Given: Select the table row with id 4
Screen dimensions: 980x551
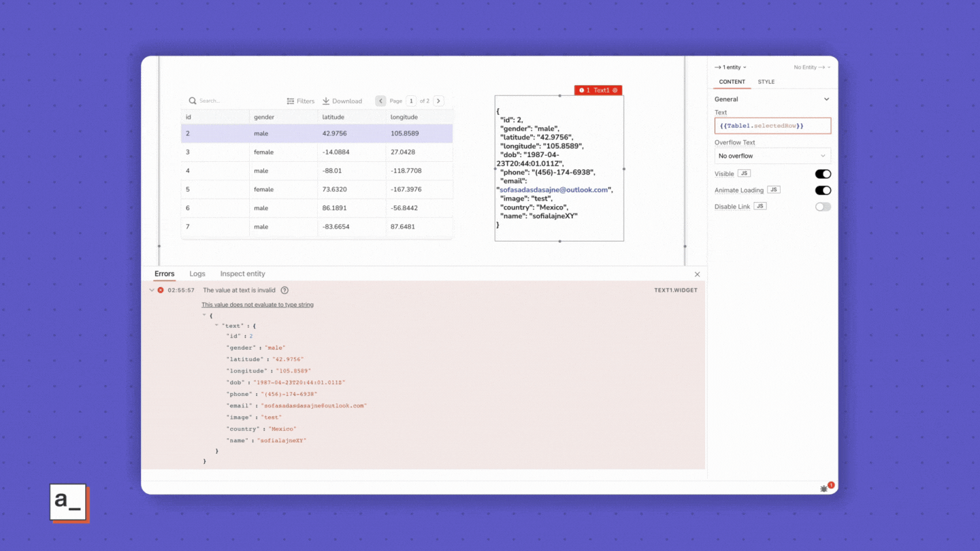Looking at the screenshot, I should [x=316, y=171].
